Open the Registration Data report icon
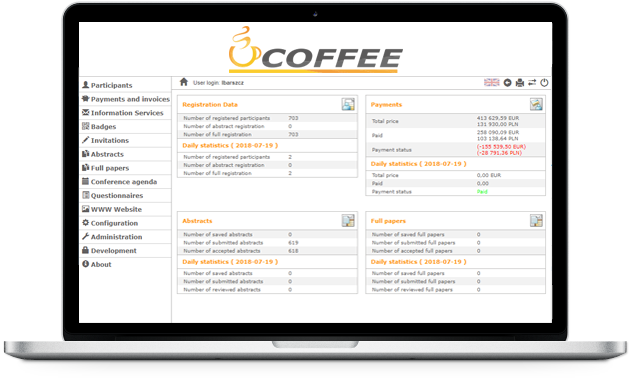This screenshot has width=632, height=378. [x=348, y=104]
